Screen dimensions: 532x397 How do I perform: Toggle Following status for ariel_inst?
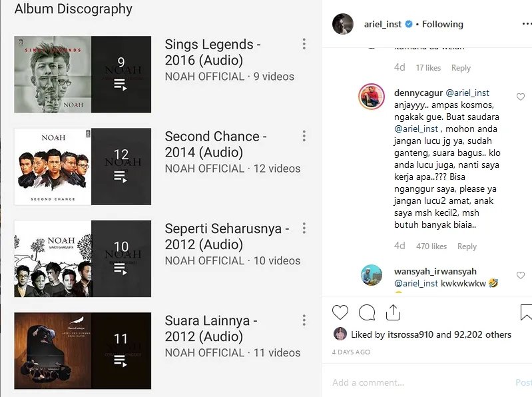(x=443, y=24)
